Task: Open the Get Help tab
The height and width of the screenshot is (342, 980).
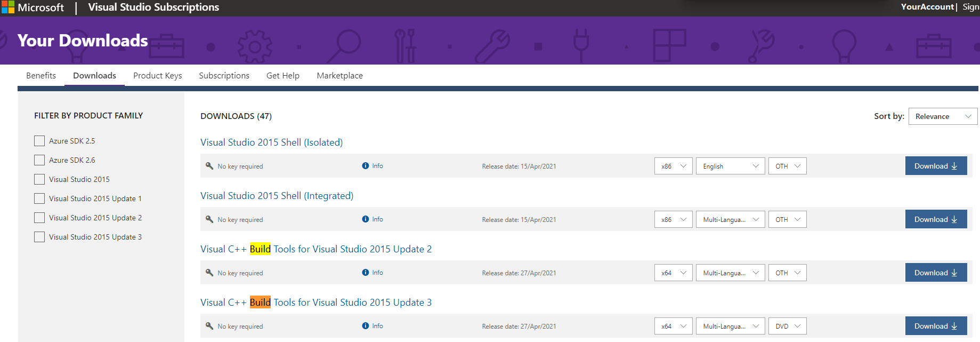Action: (283, 76)
